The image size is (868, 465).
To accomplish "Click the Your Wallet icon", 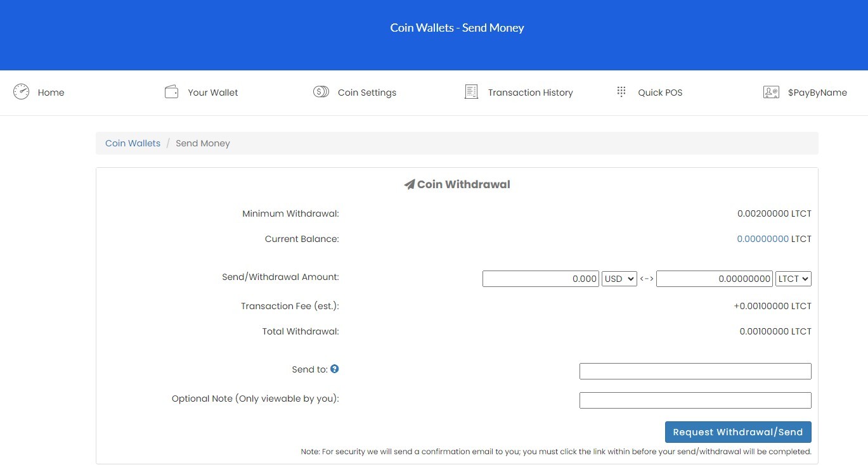I will [171, 91].
